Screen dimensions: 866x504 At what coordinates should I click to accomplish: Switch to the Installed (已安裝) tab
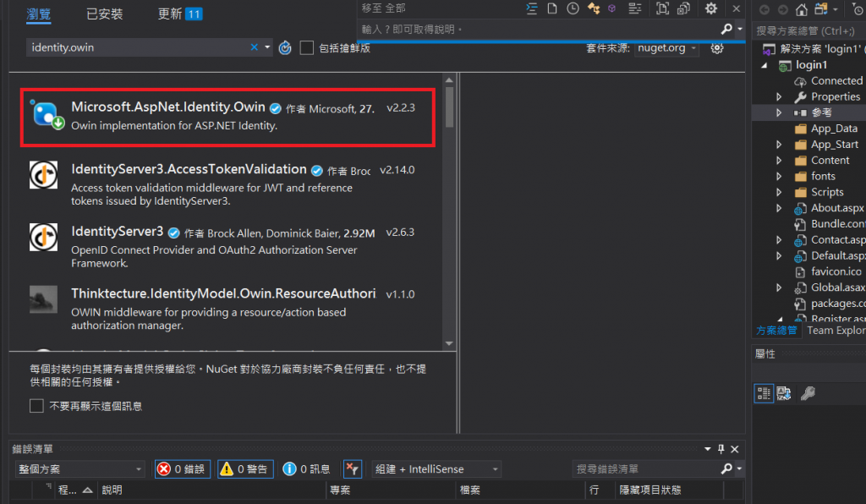coord(104,14)
